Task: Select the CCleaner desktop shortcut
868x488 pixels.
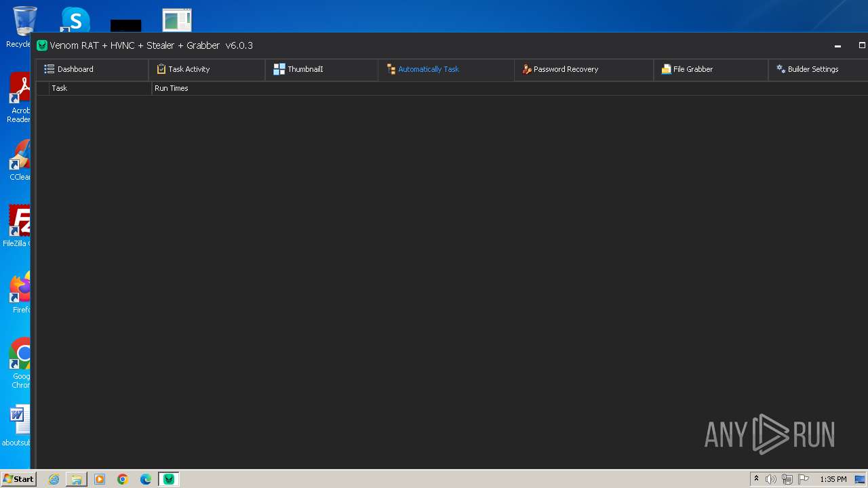Action: click(19, 160)
